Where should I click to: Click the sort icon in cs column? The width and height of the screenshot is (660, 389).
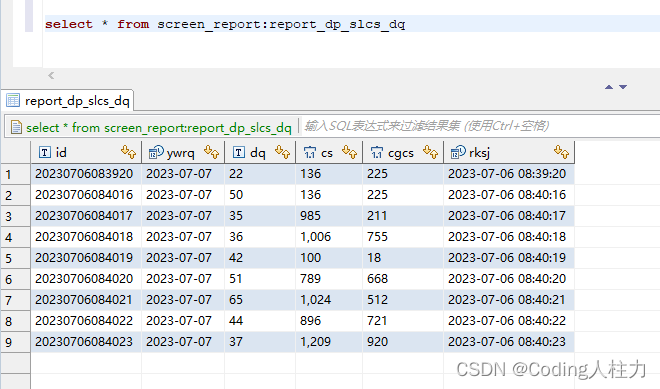[x=349, y=152]
